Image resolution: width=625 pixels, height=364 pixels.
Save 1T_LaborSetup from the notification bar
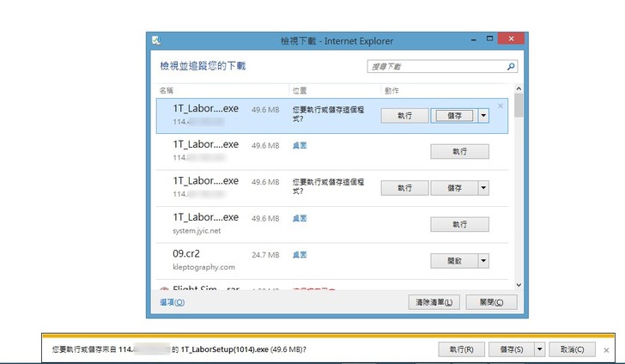point(512,349)
